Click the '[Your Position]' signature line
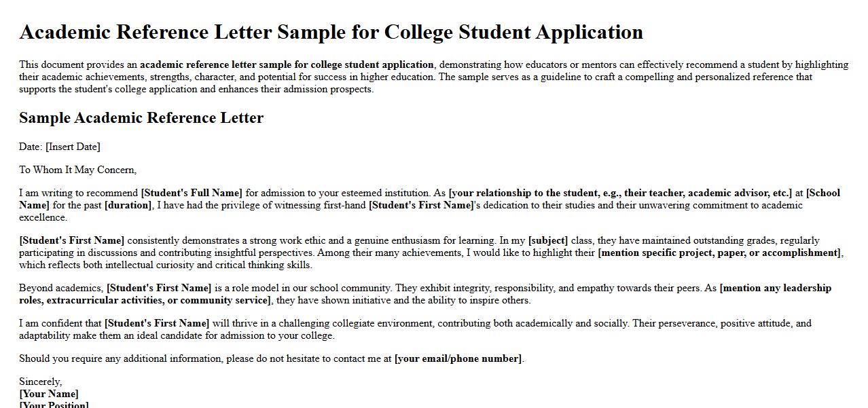 [54, 405]
